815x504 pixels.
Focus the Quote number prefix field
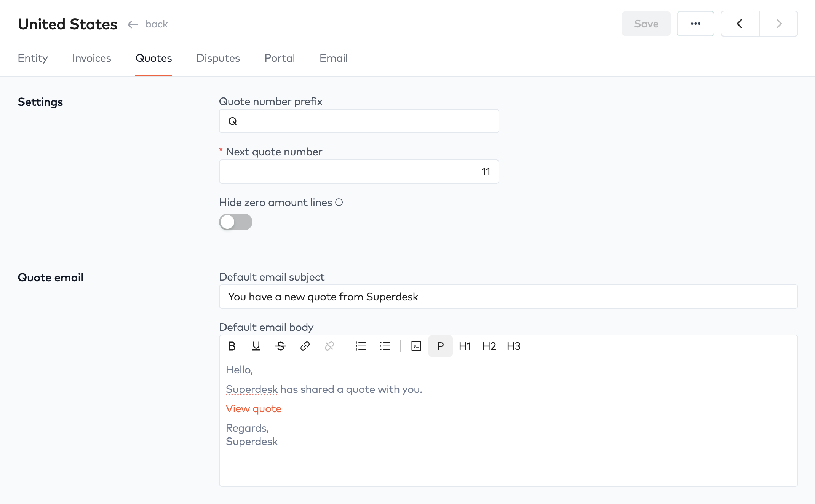click(359, 121)
